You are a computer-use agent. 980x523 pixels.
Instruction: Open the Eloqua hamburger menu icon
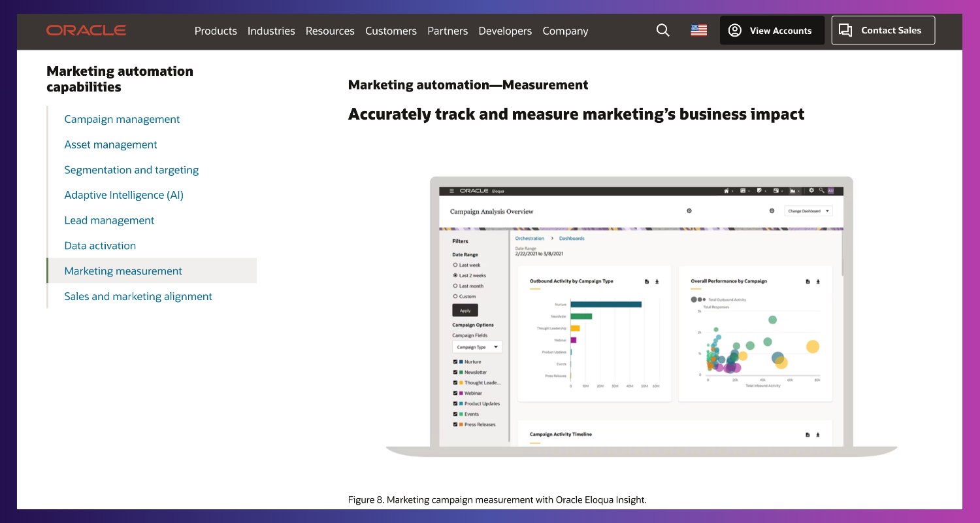pyautogui.click(x=451, y=191)
